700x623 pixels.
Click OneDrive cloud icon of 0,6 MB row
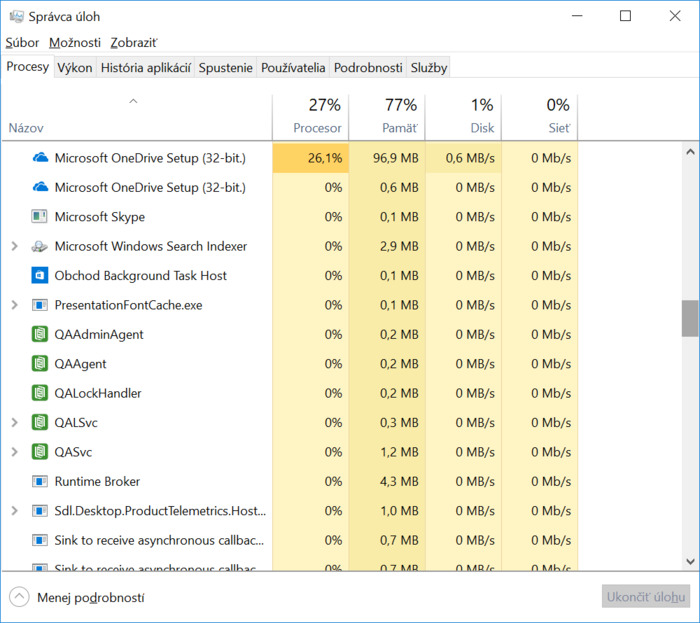click(x=40, y=187)
